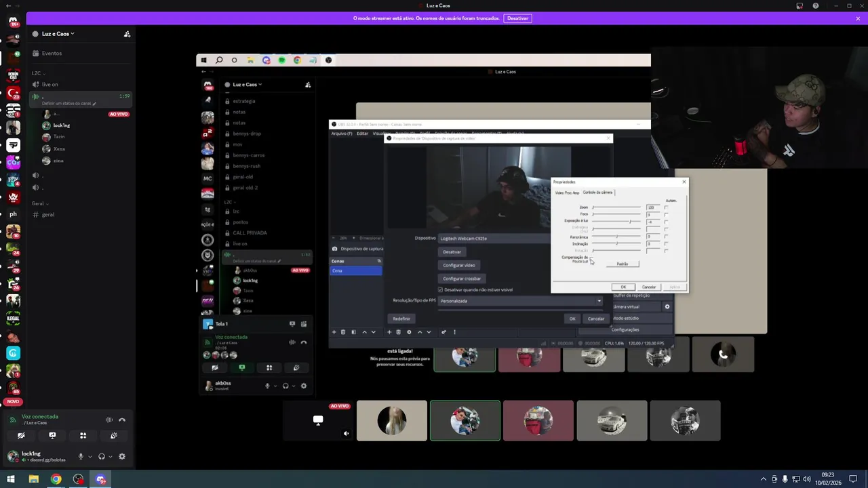Select the Controle da câmera tab

[597, 192]
